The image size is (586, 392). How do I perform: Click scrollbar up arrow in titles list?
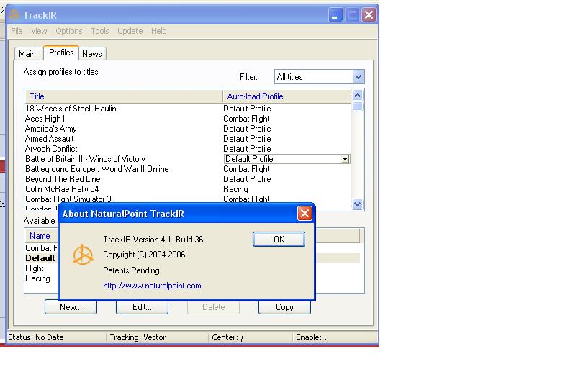[357, 96]
